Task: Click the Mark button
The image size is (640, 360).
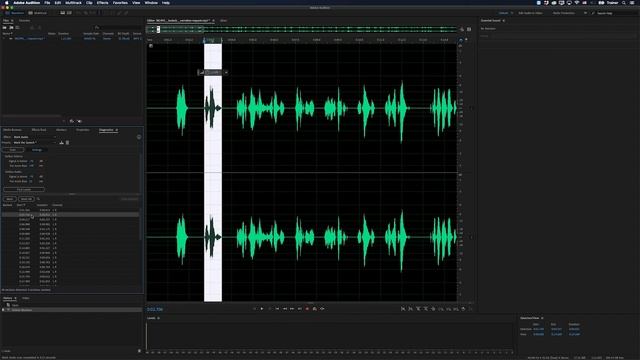Action: [x=9, y=199]
